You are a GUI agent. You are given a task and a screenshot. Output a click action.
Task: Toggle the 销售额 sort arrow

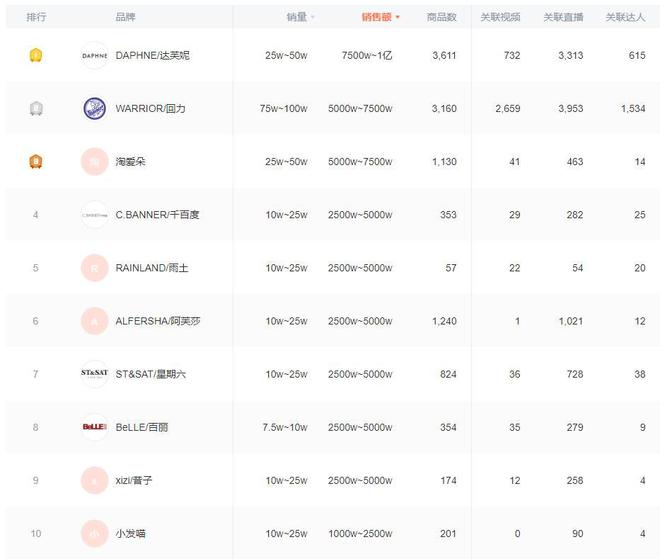[x=397, y=17]
